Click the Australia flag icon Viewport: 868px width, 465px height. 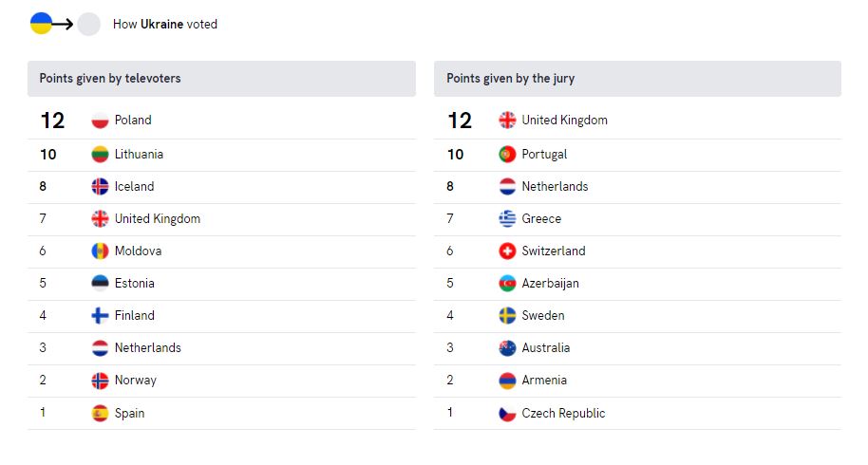[x=508, y=348]
